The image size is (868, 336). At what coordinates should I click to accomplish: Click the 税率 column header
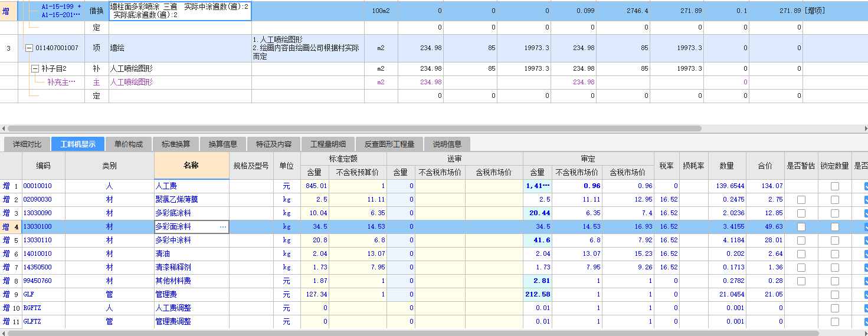pos(667,166)
